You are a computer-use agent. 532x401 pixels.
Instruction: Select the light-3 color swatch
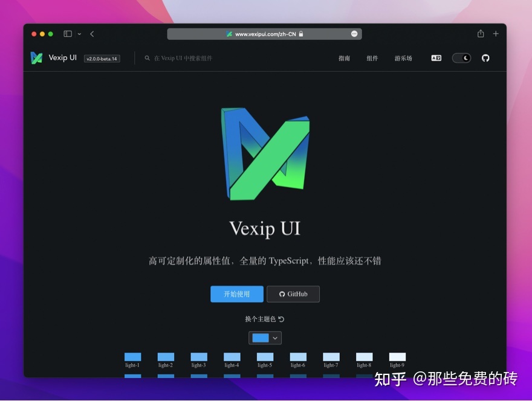tap(199, 357)
